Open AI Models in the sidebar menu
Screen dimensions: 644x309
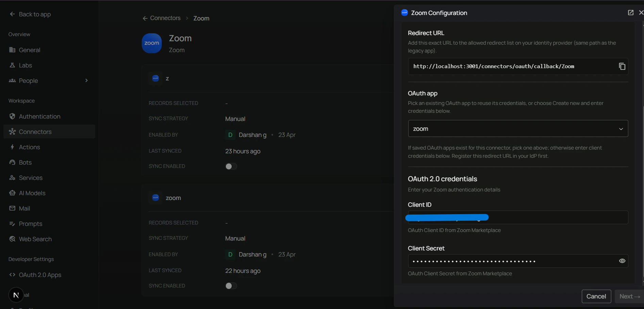[x=49, y=193]
